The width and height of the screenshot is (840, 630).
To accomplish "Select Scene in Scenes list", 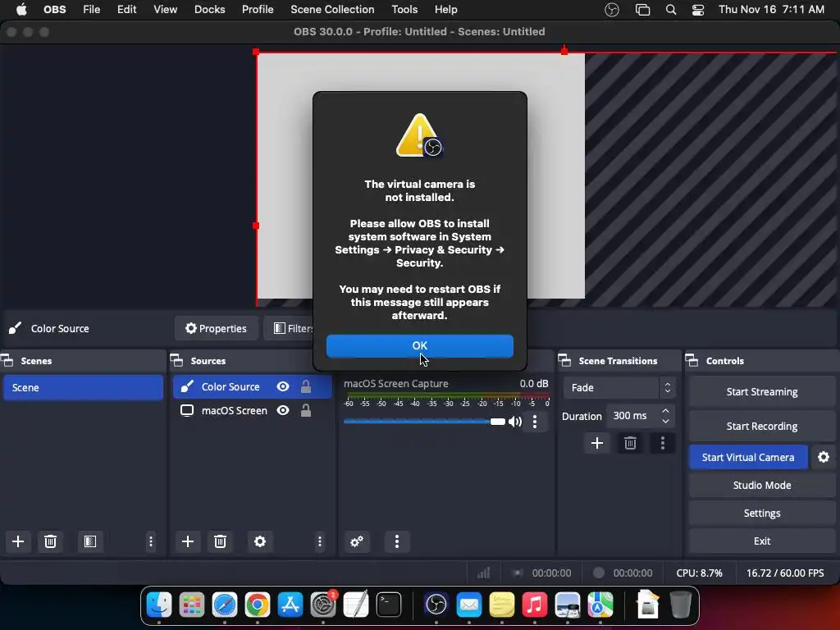I will [x=83, y=387].
